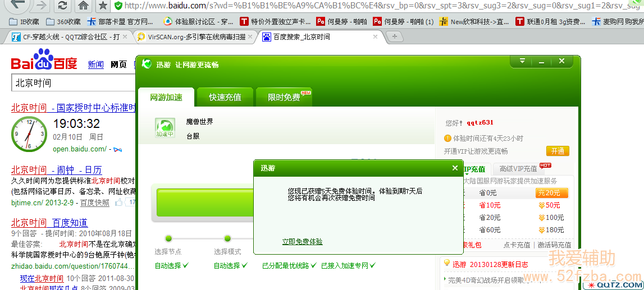Open the 迅游 20130128更新日志 notice
Image resolution: width=644 pixels, height=290 pixels.
490,265
